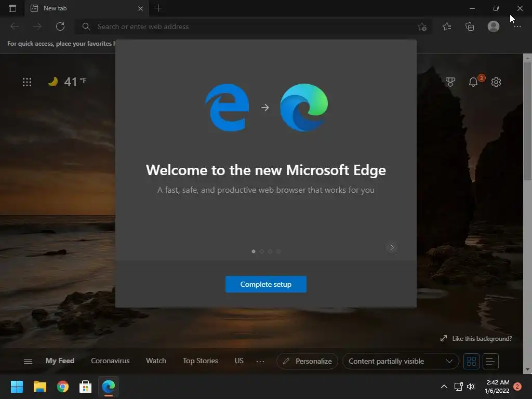Go back with the back arrow
The image size is (532, 399).
point(15,26)
